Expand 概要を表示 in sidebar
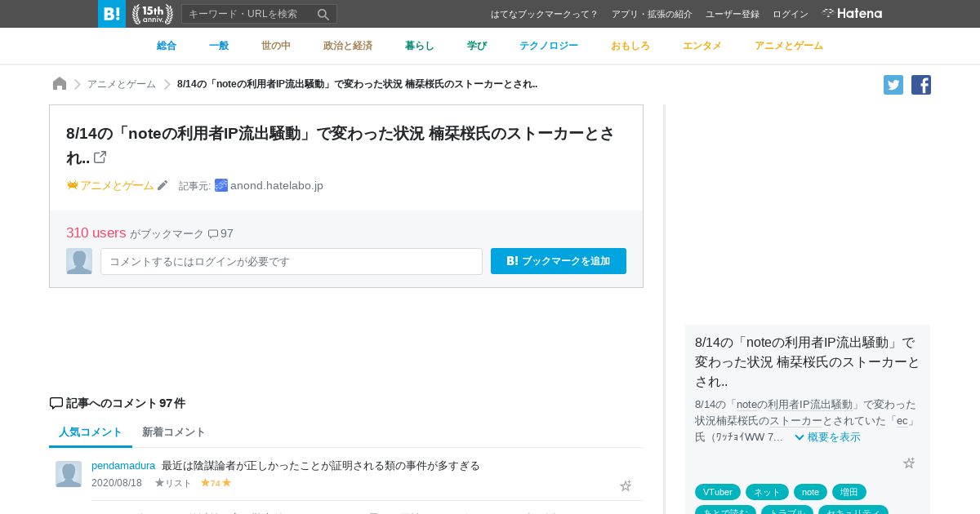The image size is (980, 514). (x=827, y=437)
